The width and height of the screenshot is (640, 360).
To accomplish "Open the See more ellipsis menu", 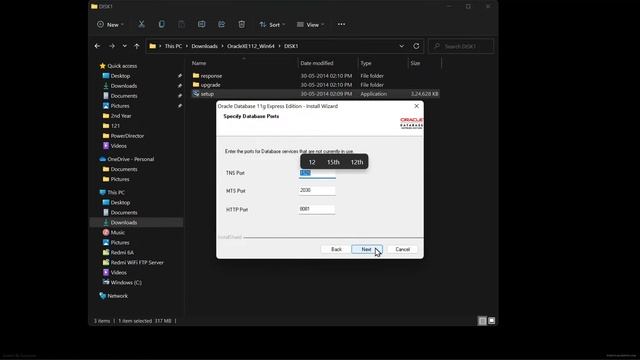I will click(341, 24).
